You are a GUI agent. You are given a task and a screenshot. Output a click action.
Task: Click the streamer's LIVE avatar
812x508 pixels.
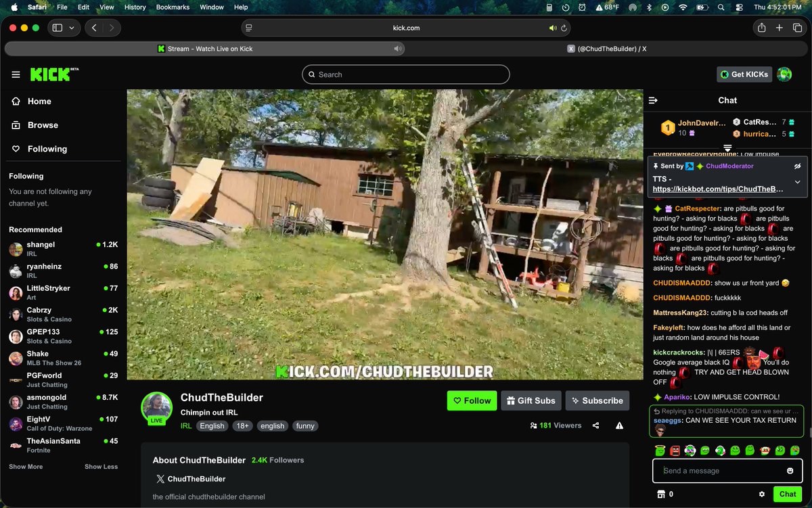coord(156,408)
